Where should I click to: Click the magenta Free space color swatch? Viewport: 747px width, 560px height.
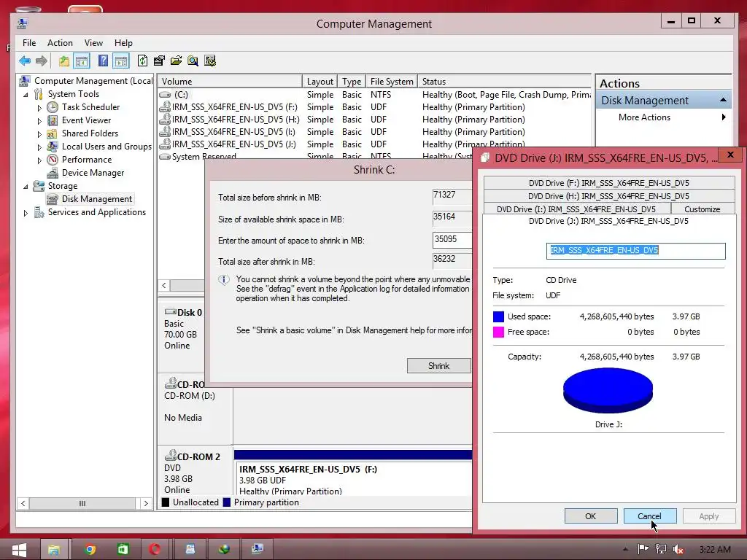pos(498,332)
